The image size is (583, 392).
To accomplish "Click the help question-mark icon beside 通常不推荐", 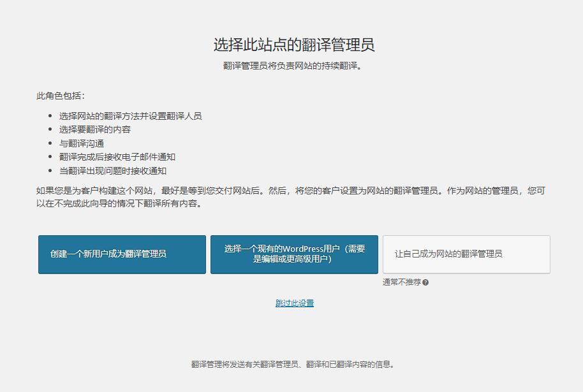I will pyautogui.click(x=425, y=282).
